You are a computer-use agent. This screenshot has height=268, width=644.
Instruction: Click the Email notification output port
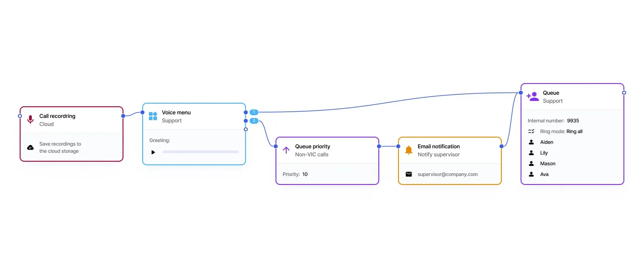[501, 146]
